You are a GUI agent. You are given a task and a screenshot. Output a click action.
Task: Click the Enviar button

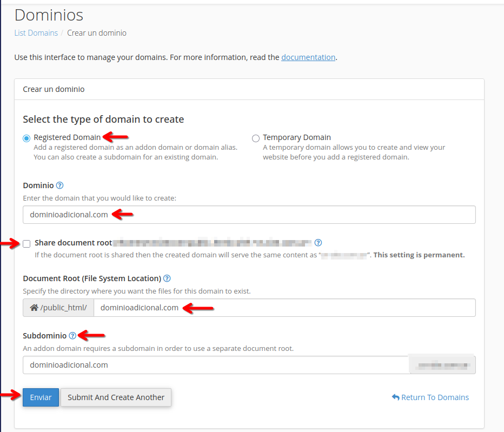[x=41, y=397]
